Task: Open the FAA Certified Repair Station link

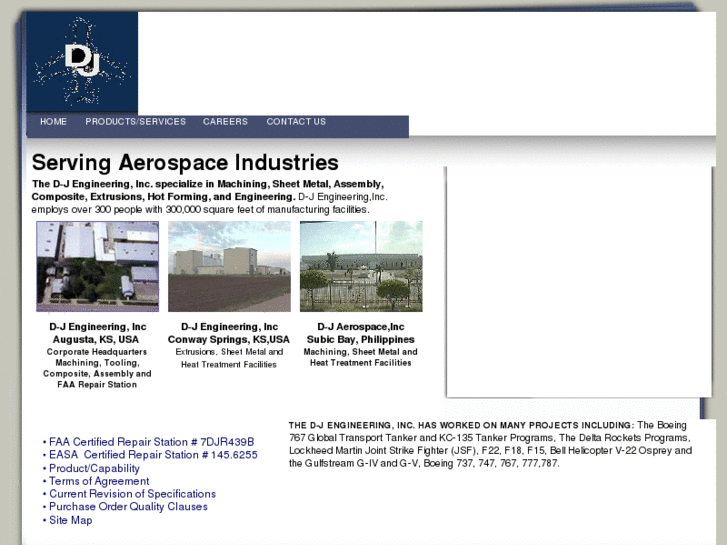Action: pyautogui.click(x=152, y=442)
